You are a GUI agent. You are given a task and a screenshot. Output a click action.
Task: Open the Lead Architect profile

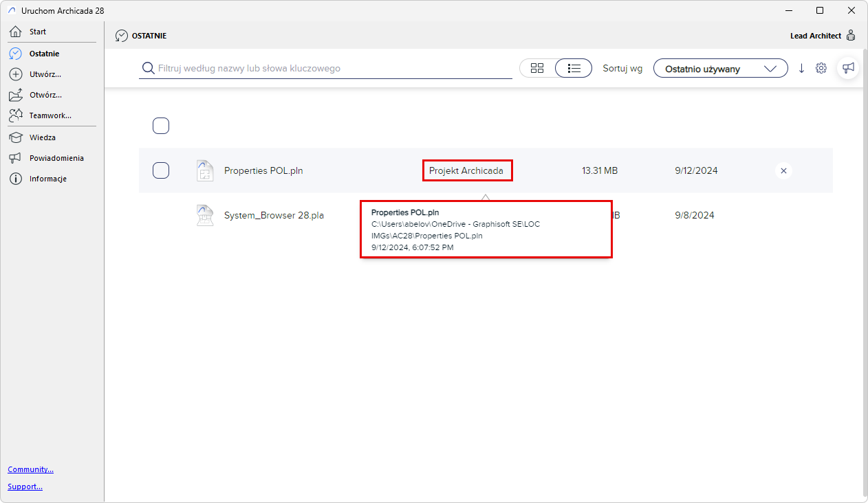coord(816,36)
